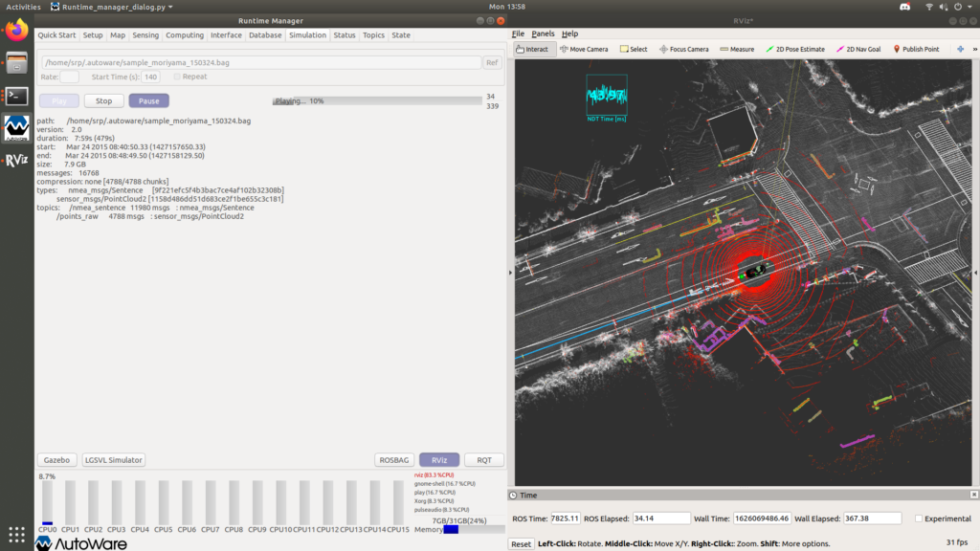Switch to the Sensing tab
The height and width of the screenshot is (551, 980).
click(145, 35)
